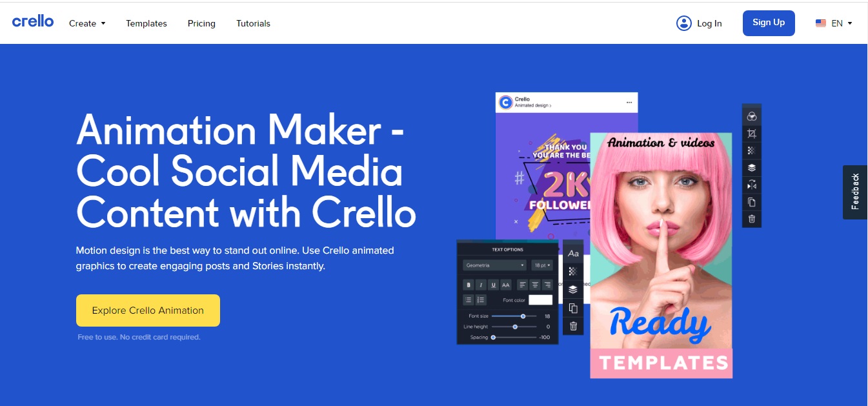The width and height of the screenshot is (868, 406).
Task: Click the Font size slider handle
Action: click(523, 316)
